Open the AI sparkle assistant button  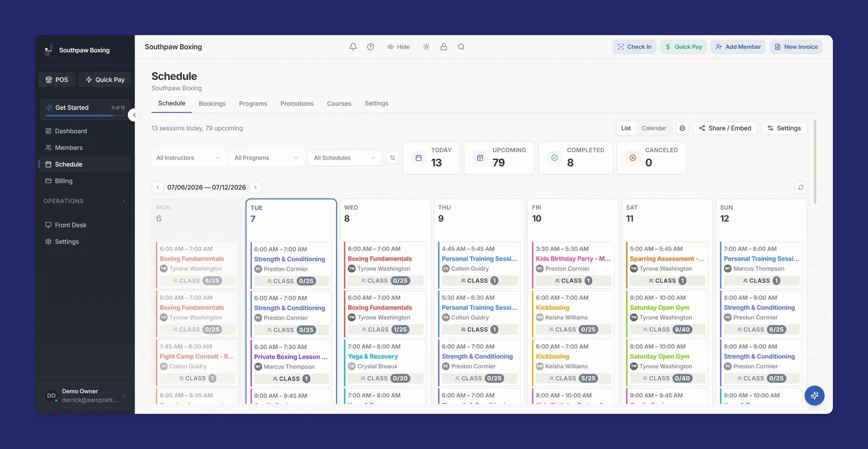pos(814,396)
